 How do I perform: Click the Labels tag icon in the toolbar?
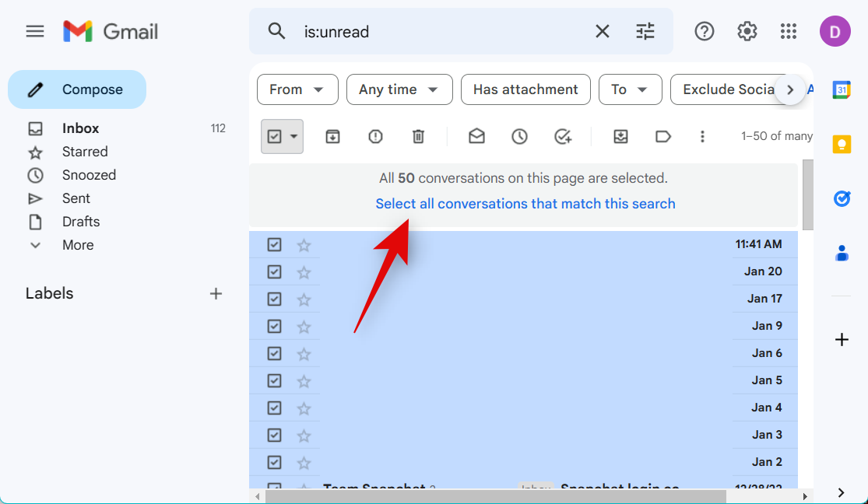(663, 137)
